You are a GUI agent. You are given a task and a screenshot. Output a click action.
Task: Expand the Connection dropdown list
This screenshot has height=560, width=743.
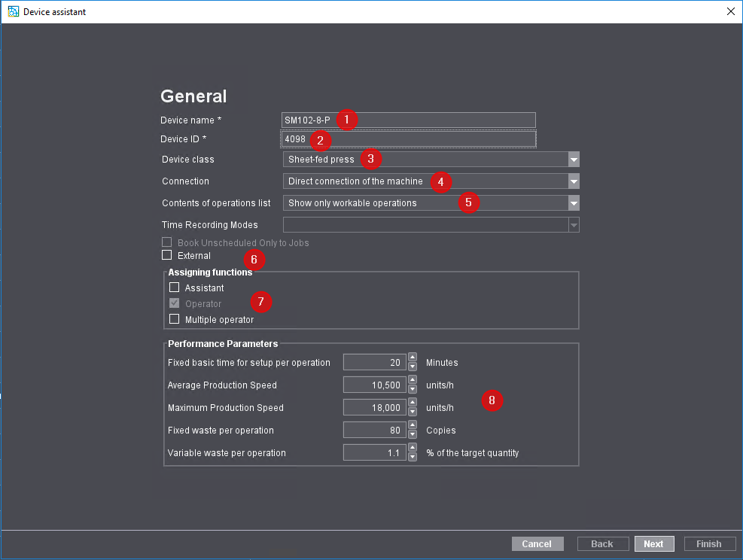pos(574,181)
